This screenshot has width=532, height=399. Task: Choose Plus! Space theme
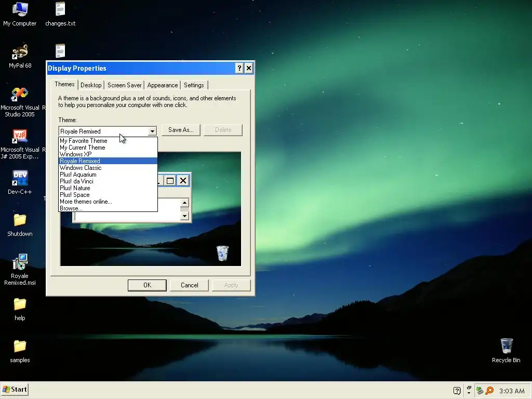pos(108,195)
